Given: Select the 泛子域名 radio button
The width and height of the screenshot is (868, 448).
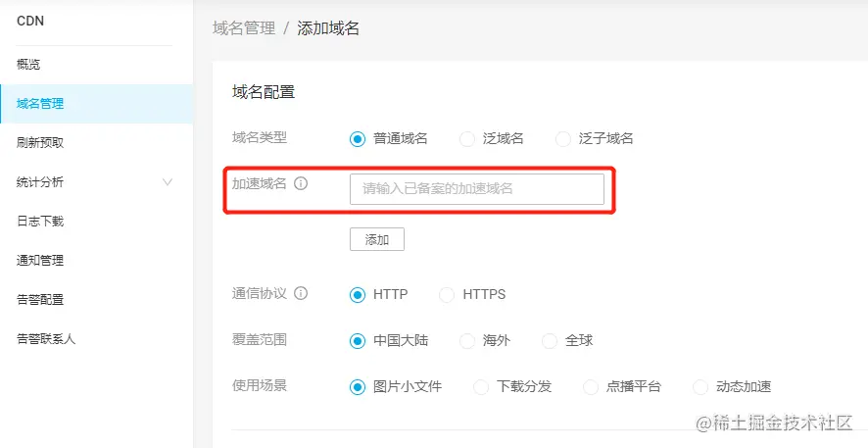Looking at the screenshot, I should pos(563,138).
